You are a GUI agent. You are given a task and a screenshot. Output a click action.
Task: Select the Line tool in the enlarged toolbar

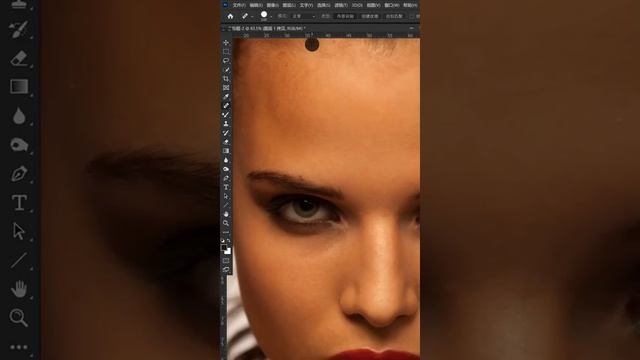(x=19, y=260)
